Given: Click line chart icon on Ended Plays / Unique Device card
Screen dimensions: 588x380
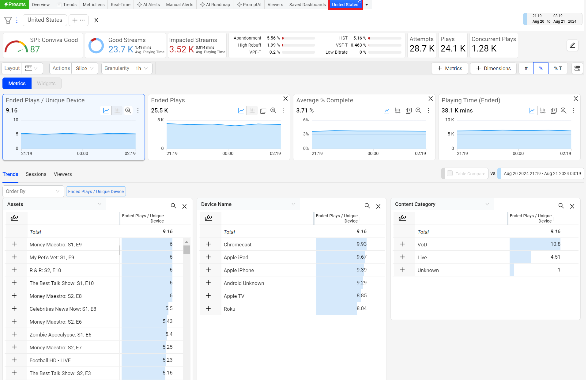Looking at the screenshot, I should tap(106, 111).
